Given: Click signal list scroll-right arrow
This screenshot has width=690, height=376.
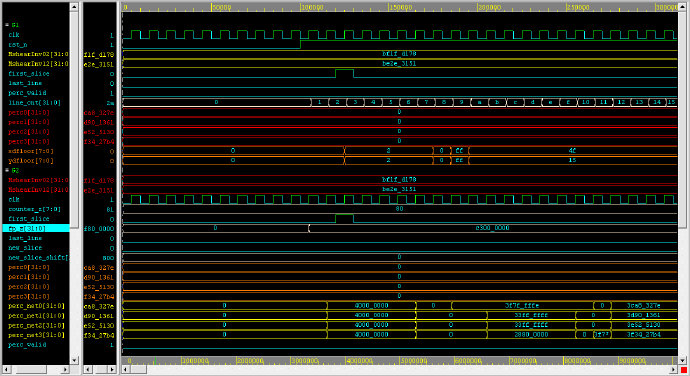Looking at the screenshot, I should [65, 369].
